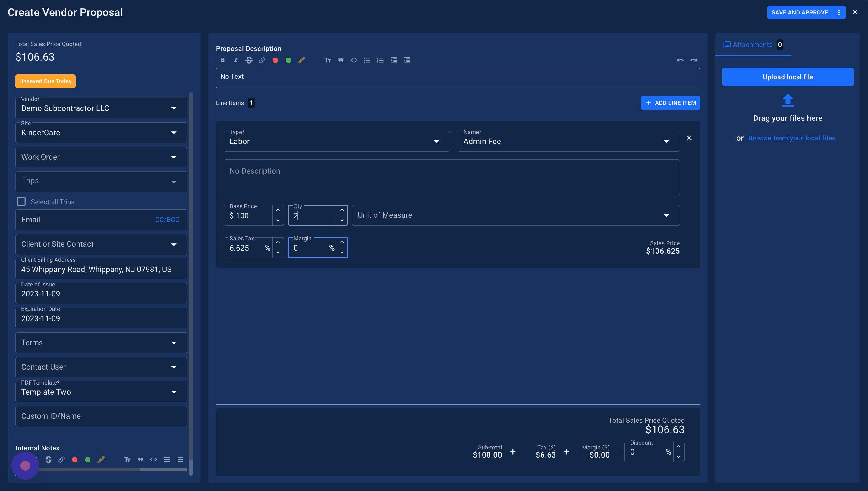Decrease the Sales Tax percentage stepper
The image size is (868, 491).
click(278, 253)
